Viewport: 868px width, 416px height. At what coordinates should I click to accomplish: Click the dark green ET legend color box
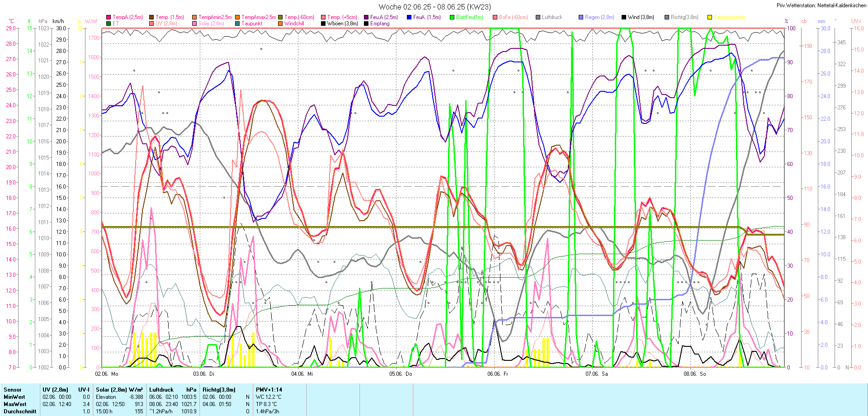(108, 24)
